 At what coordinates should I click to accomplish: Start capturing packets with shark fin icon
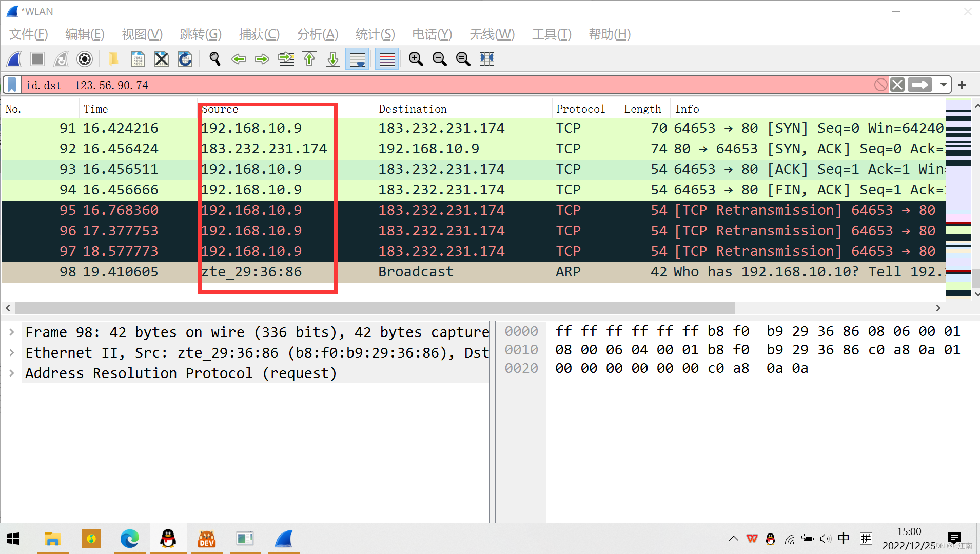click(x=14, y=59)
